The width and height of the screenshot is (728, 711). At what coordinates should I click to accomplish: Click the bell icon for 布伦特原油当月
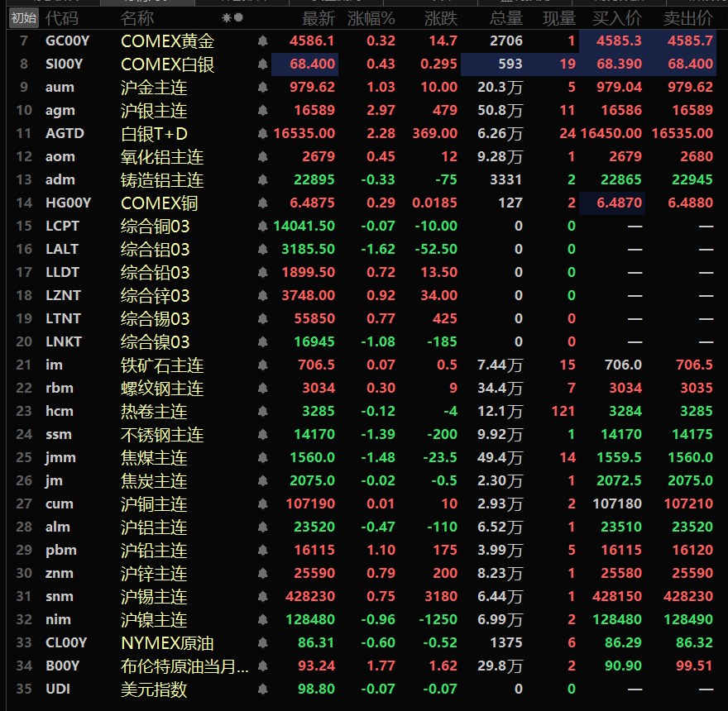263,666
